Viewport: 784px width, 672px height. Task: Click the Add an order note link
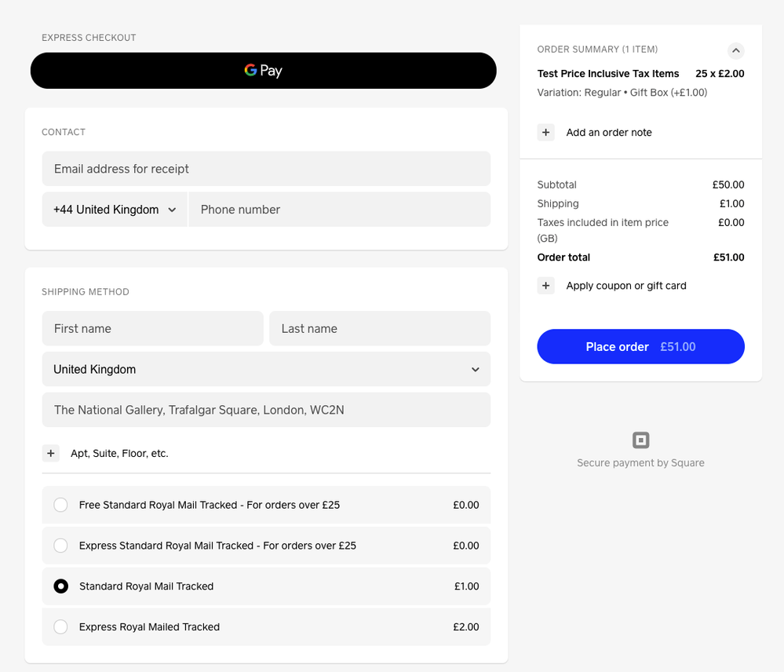pyautogui.click(x=609, y=133)
